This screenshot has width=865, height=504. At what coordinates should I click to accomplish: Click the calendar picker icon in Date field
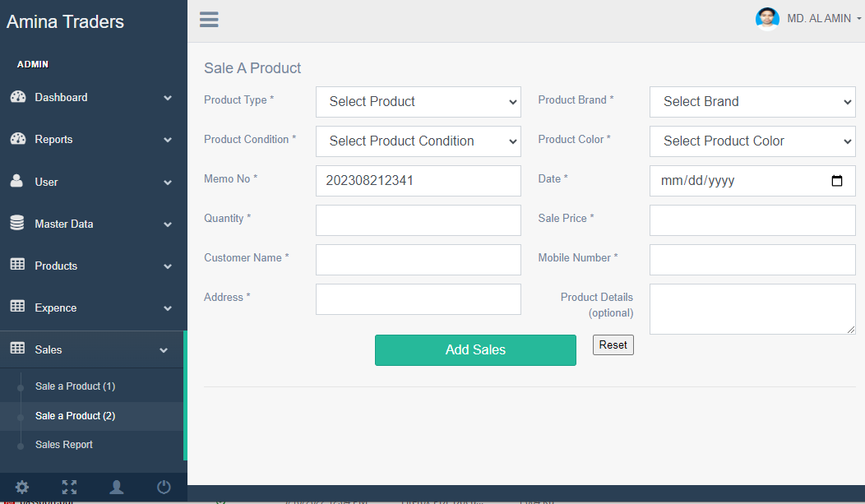tap(837, 181)
